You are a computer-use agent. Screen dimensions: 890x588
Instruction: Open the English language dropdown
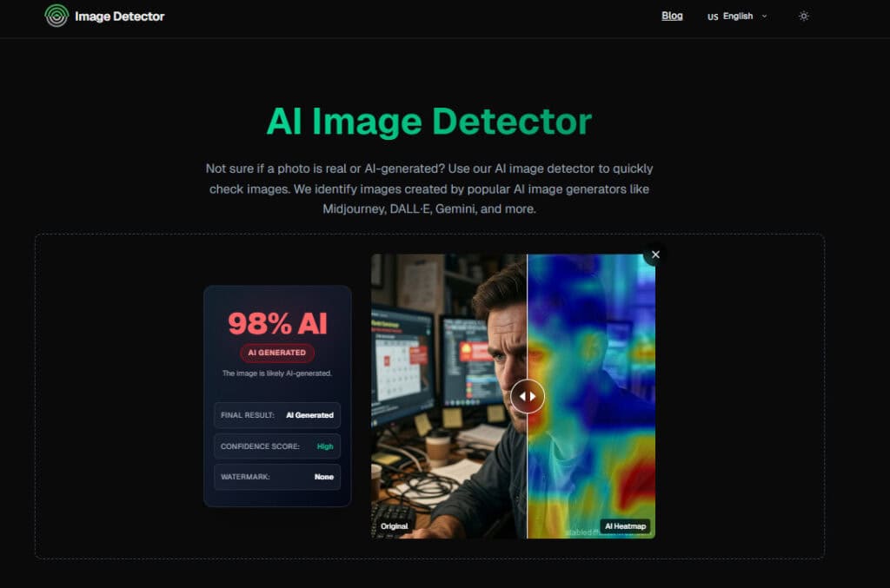point(737,17)
